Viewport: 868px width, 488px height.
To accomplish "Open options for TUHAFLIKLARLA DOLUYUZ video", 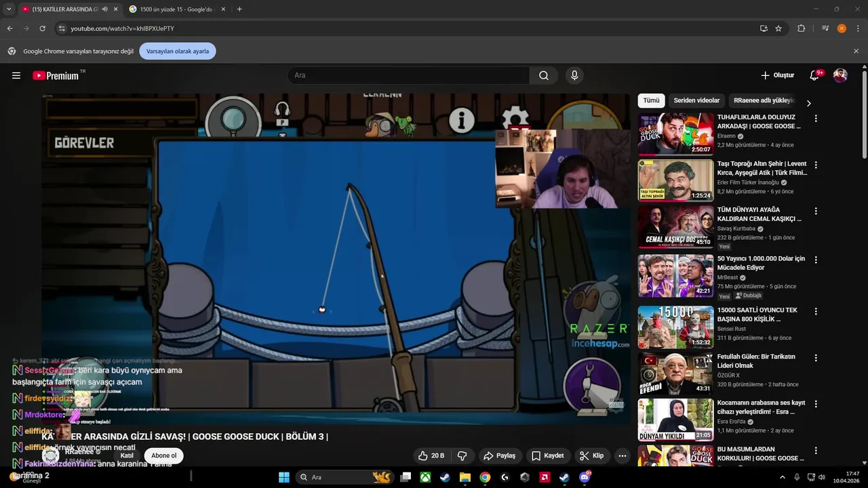I will point(816,119).
